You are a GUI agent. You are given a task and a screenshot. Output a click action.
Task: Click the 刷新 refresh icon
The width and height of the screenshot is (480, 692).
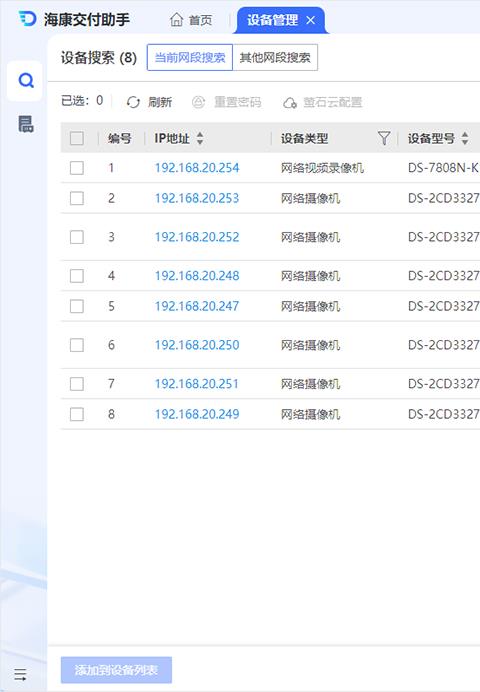point(133,102)
